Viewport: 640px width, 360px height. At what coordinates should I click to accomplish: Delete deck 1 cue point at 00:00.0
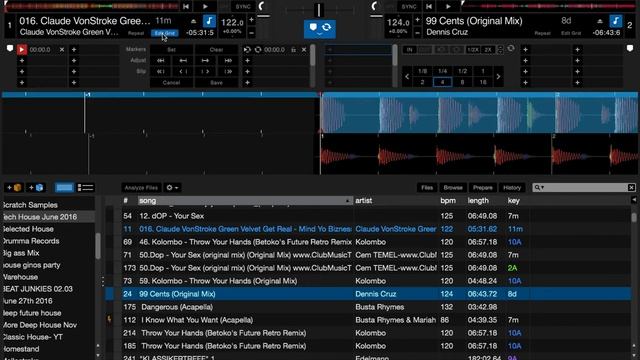pyautogui.click(x=62, y=49)
